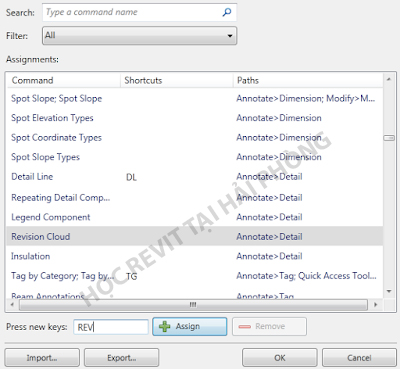The height and width of the screenshot is (369, 400).
Task: Select the Tag by Category command row
Action: [195, 276]
